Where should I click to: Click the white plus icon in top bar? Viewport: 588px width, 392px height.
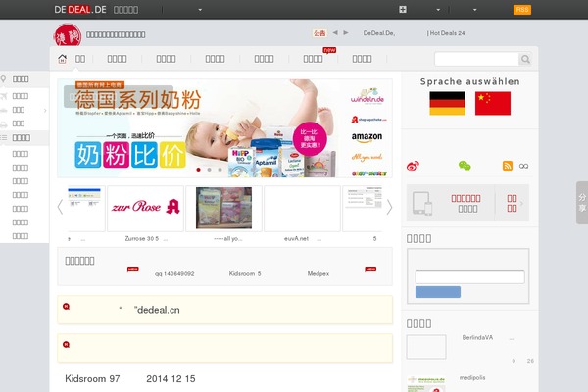(403, 10)
